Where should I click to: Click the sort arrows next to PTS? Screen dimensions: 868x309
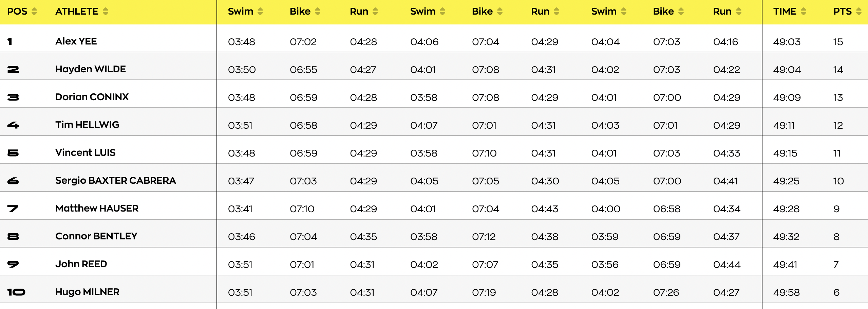(x=859, y=12)
